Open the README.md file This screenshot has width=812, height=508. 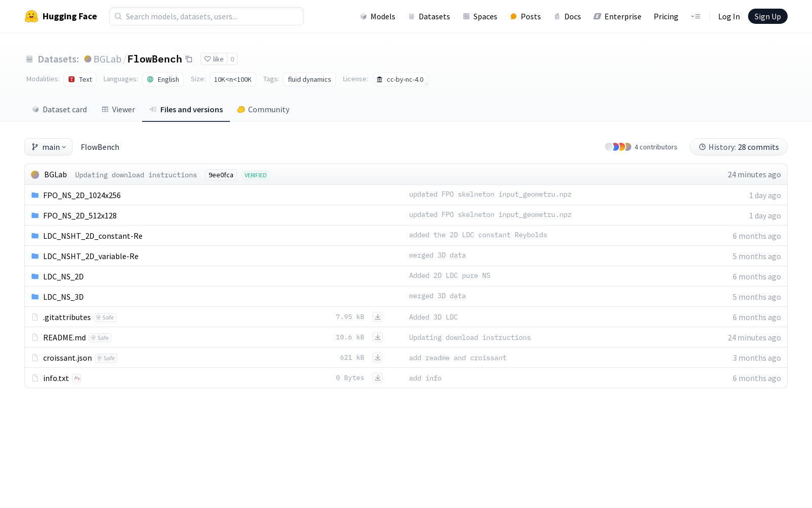[64, 337]
